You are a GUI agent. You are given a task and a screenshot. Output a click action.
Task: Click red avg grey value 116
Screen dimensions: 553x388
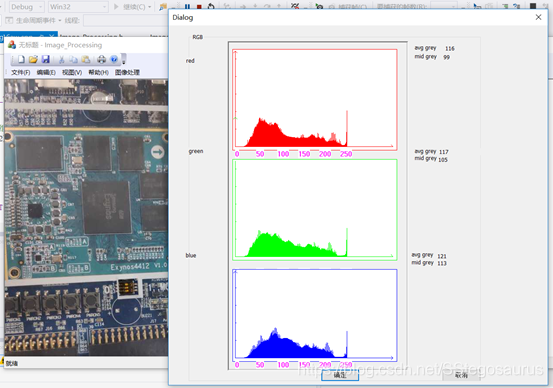pos(450,48)
